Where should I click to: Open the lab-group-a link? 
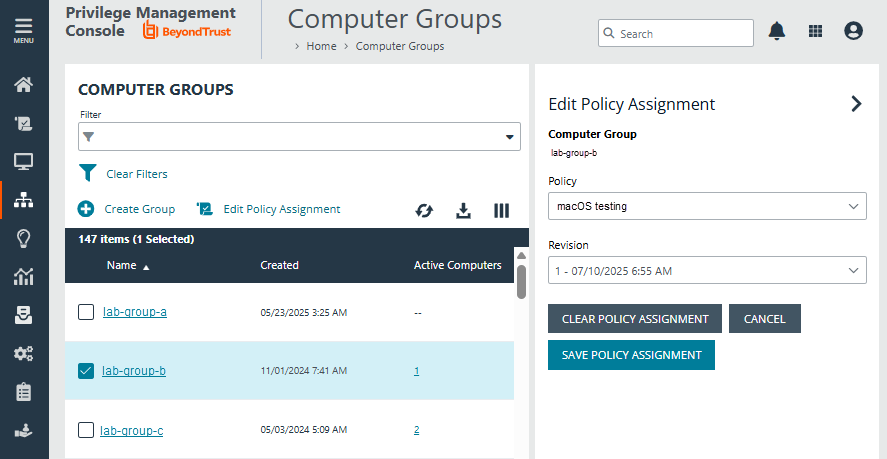tap(135, 312)
